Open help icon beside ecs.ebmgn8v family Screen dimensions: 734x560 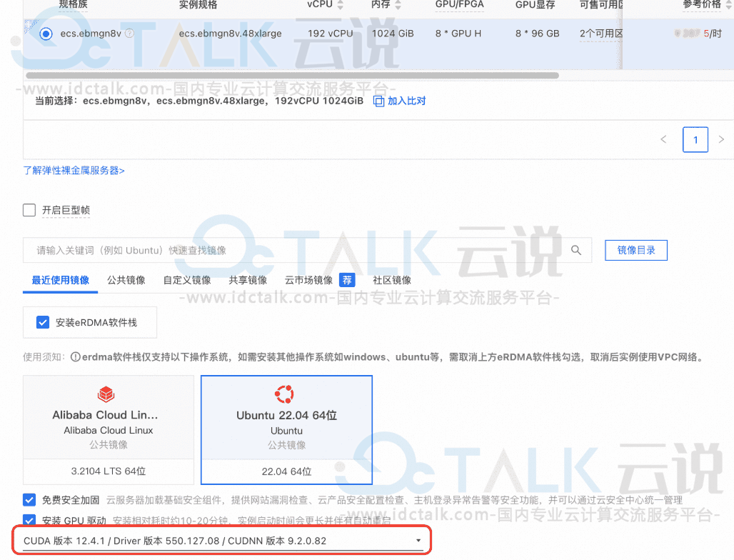click(130, 34)
